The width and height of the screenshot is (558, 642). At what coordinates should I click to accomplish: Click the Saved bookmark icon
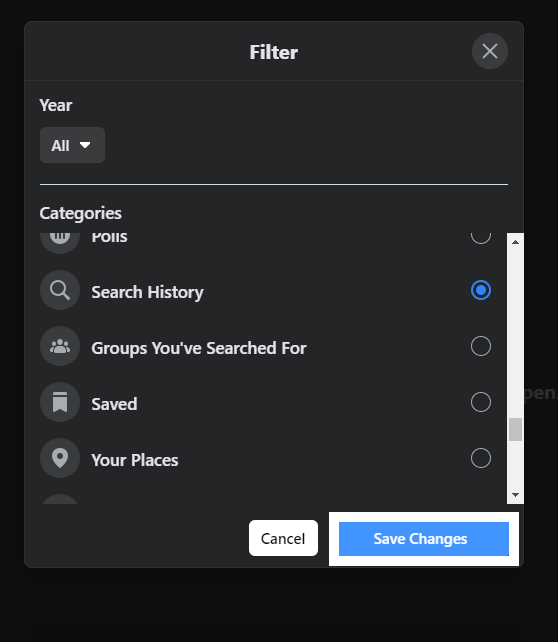60,402
